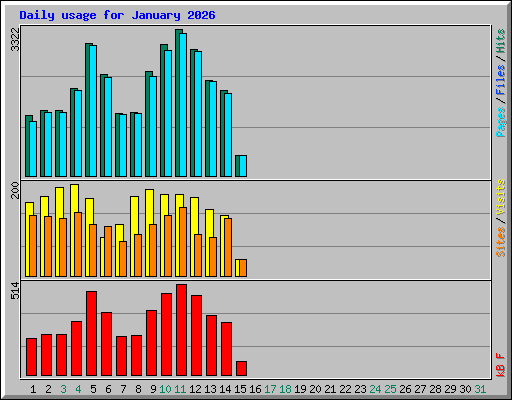This screenshot has width=512, height=400.
Task: Click the short red KB bar, day 15
Action: coord(242,369)
